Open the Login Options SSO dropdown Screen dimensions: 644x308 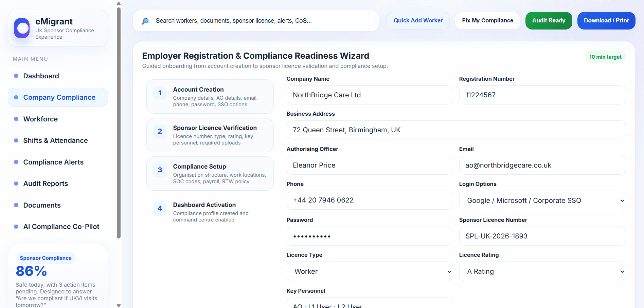(x=542, y=200)
